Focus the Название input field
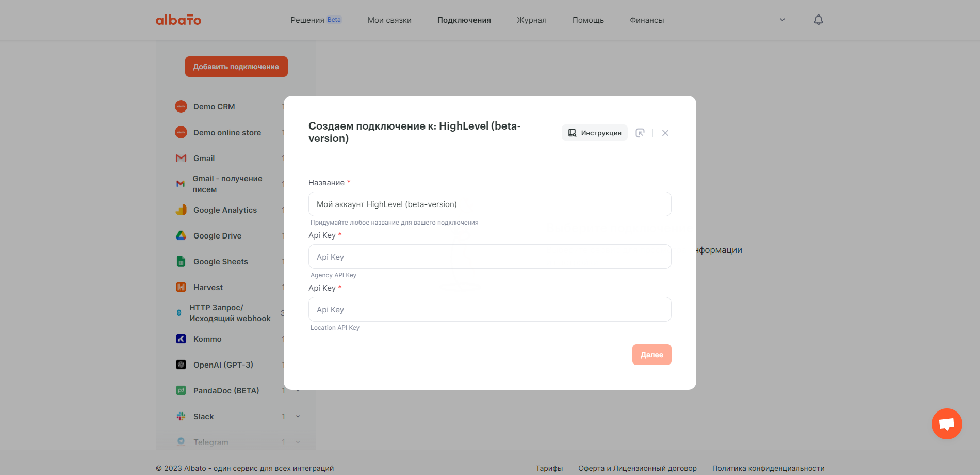This screenshot has width=980, height=475. click(x=490, y=204)
